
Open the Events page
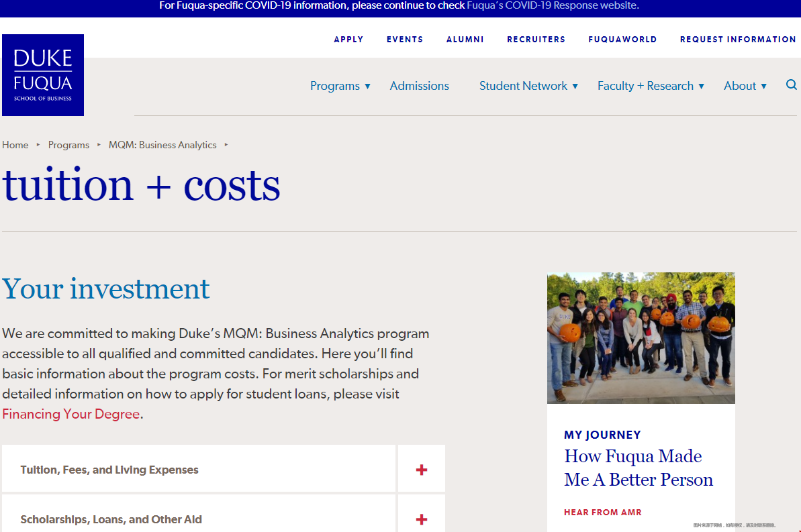point(405,40)
